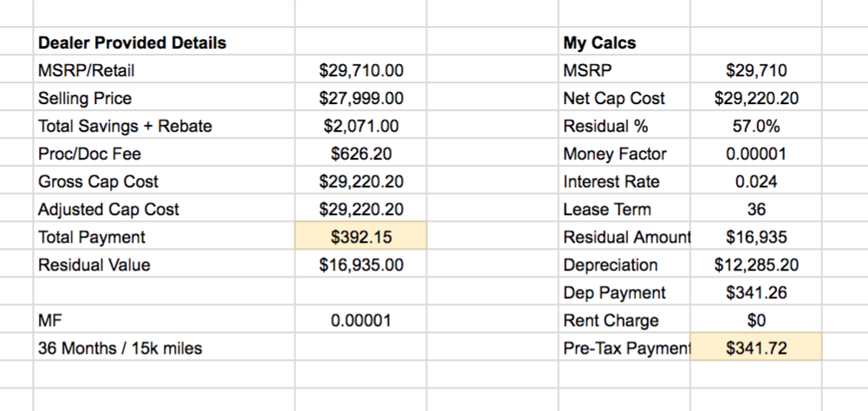Click the 36 Months / 15k miles cell
The image size is (868, 411).
click(x=165, y=348)
